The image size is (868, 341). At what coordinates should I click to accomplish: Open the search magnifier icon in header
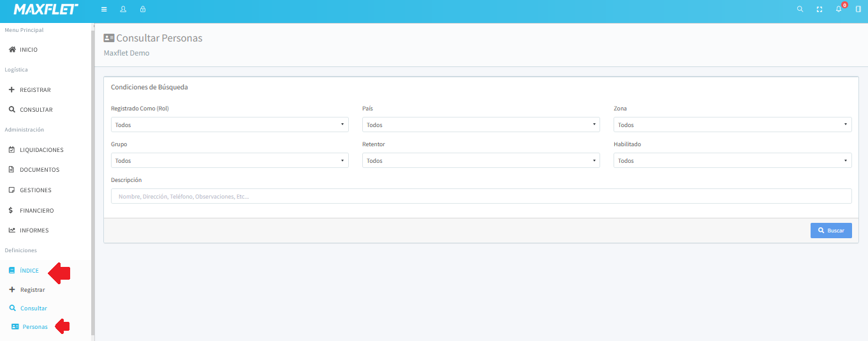coord(800,10)
